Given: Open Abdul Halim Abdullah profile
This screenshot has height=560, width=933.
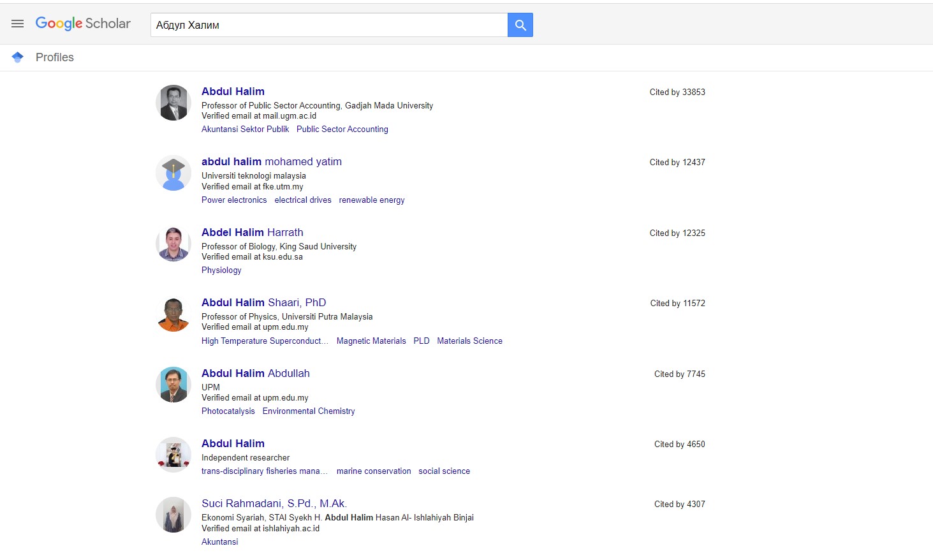Looking at the screenshot, I should click(256, 373).
